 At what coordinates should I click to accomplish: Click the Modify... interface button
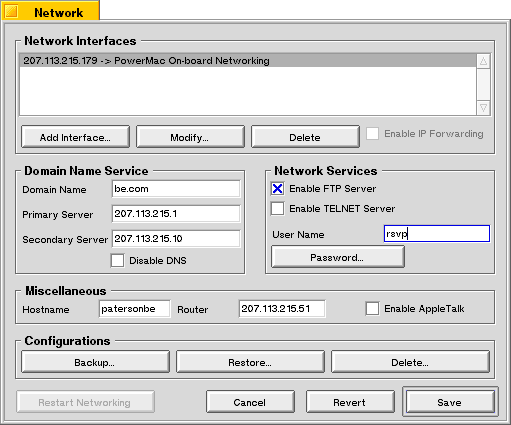[190, 137]
